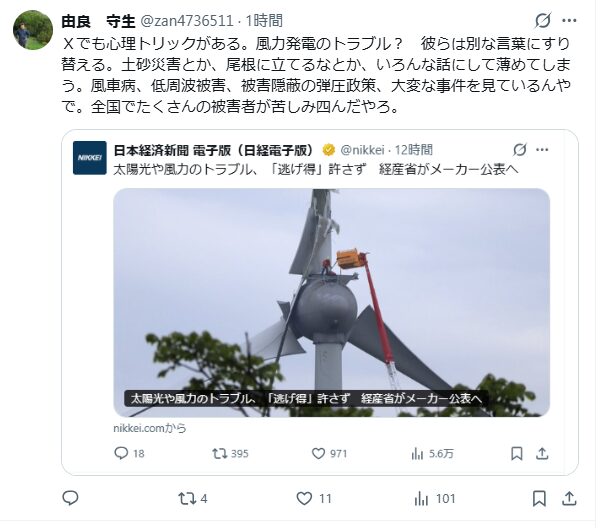This screenshot has width=606, height=528.
Task: Share the quoted Nikkei post
Action: coord(542,453)
